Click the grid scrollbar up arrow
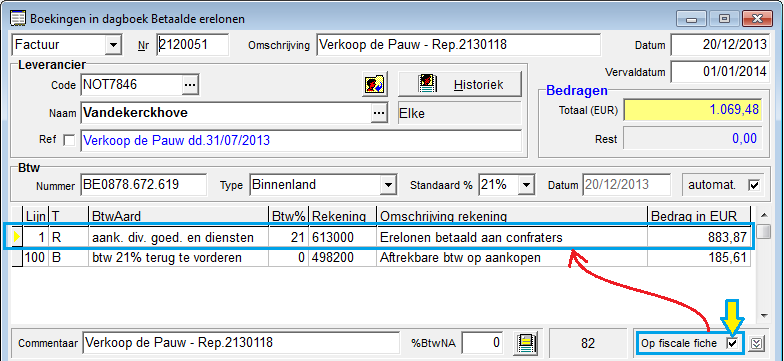 point(763,216)
